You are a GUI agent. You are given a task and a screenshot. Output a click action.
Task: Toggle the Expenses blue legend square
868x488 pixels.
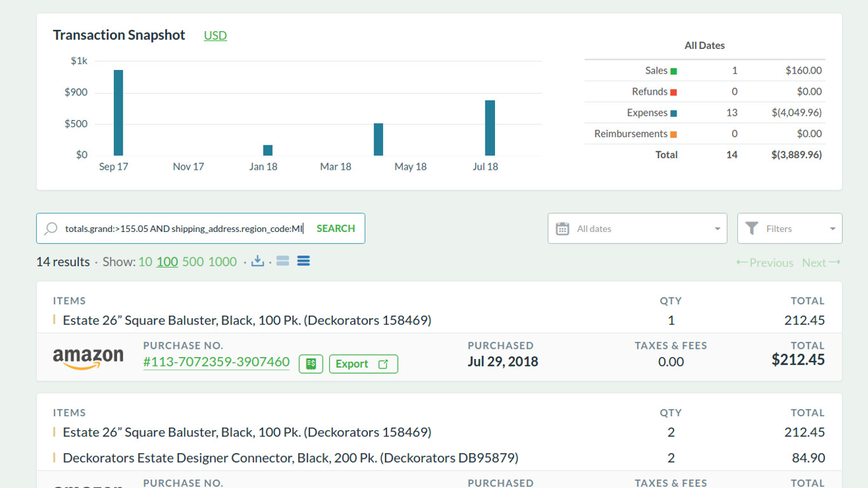(672, 112)
